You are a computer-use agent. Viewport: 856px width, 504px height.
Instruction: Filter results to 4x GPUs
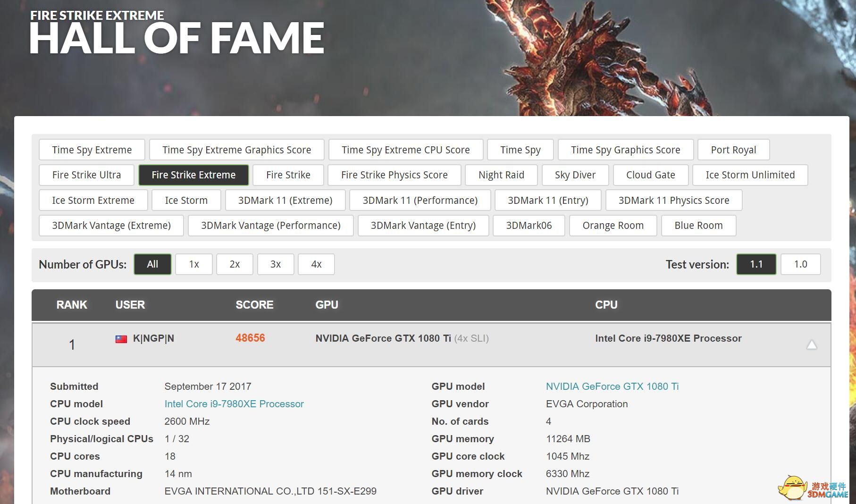pos(317,264)
